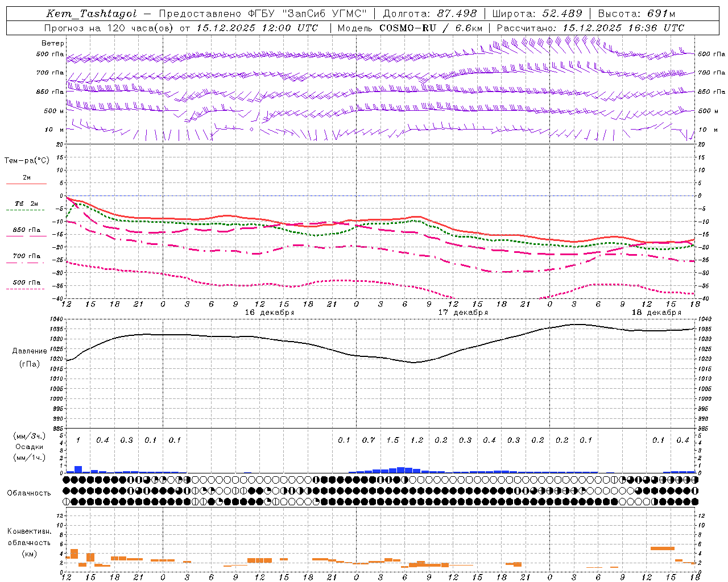Click the (мм/3ч.) precipitation unit label

coord(30,436)
